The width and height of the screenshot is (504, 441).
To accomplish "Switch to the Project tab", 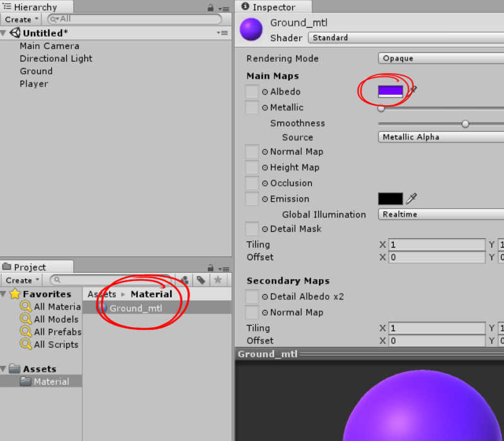I will point(36,266).
